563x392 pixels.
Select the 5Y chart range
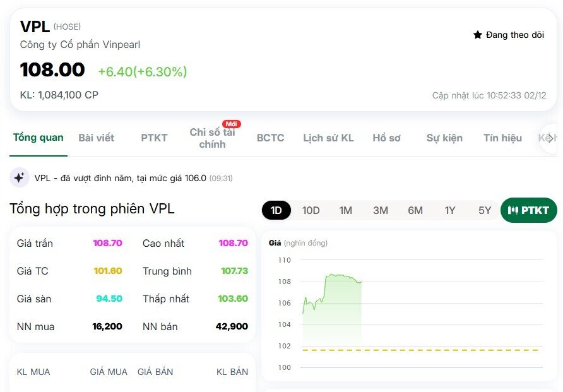coord(484,210)
